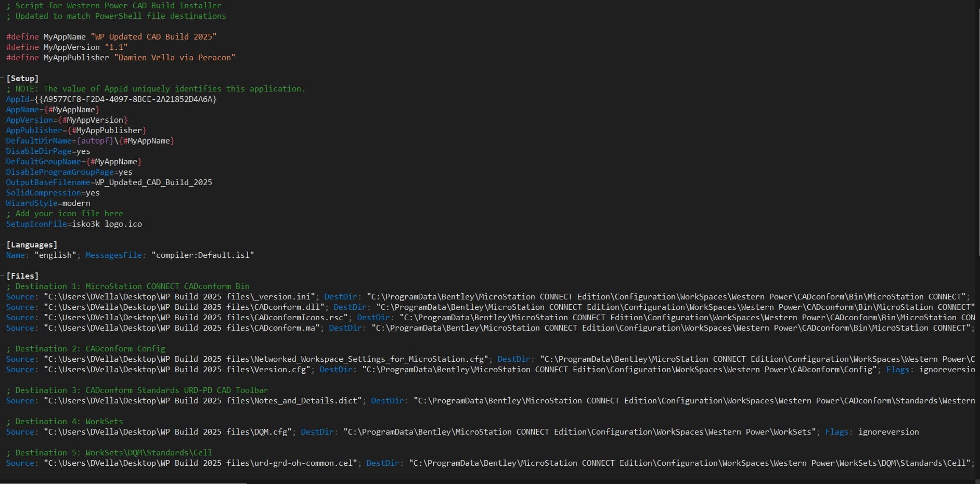Click the compiler:Default.isl messages file string
This screenshot has width=980, height=484.
coord(202,255)
